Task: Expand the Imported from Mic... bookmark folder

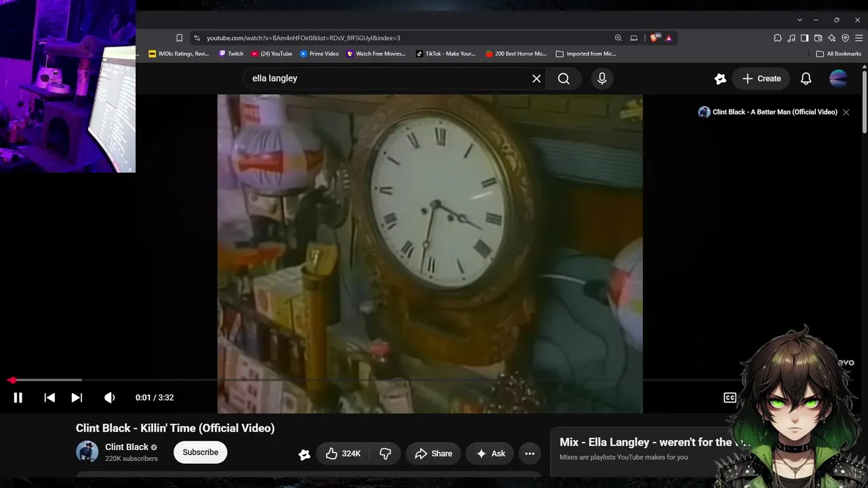Action: 586,54
